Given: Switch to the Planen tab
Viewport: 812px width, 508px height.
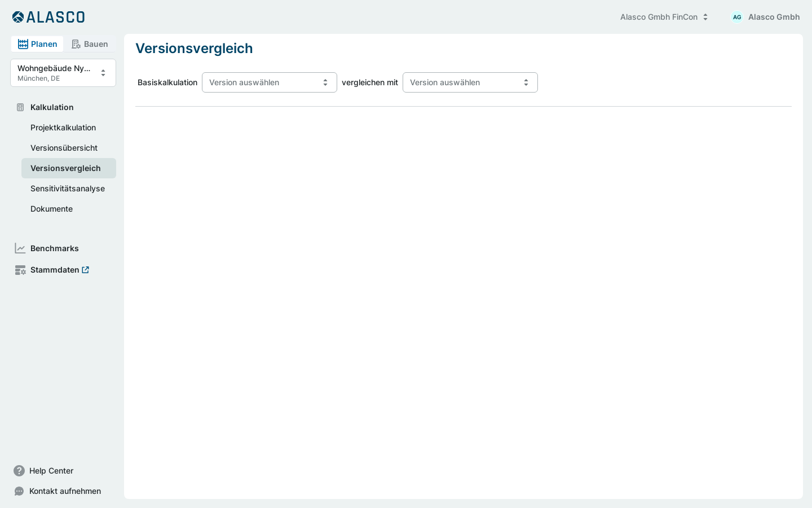Looking at the screenshot, I should [37, 44].
